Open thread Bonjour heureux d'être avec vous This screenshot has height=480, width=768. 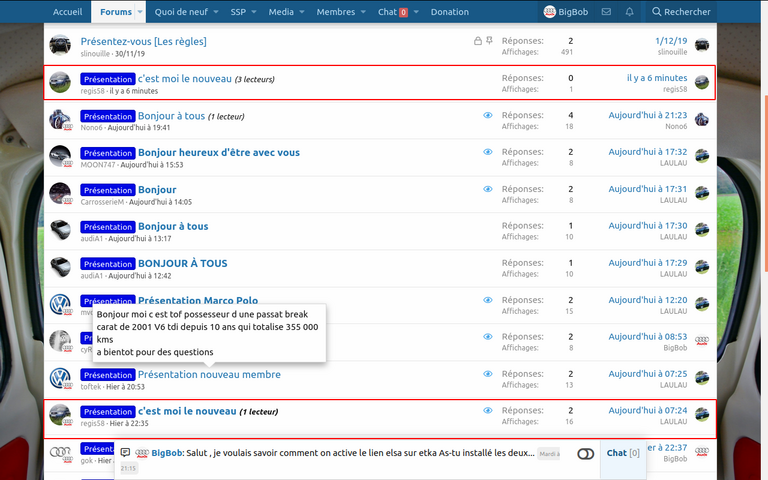(219, 152)
